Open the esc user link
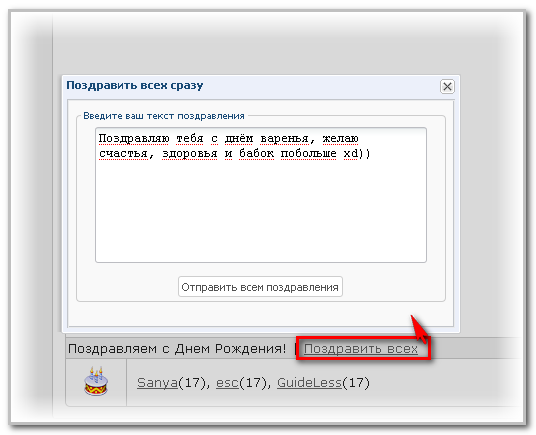This screenshot has height=435, width=536. point(227,383)
